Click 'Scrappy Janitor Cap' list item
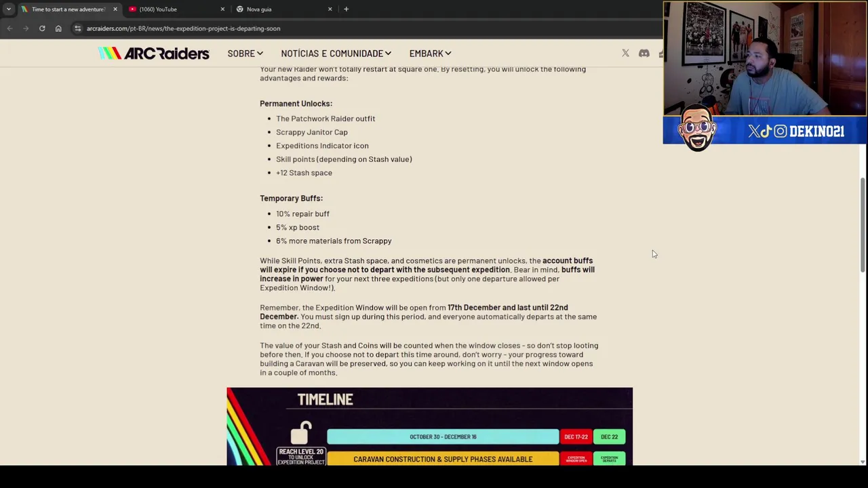This screenshot has height=488, width=868. click(x=312, y=132)
